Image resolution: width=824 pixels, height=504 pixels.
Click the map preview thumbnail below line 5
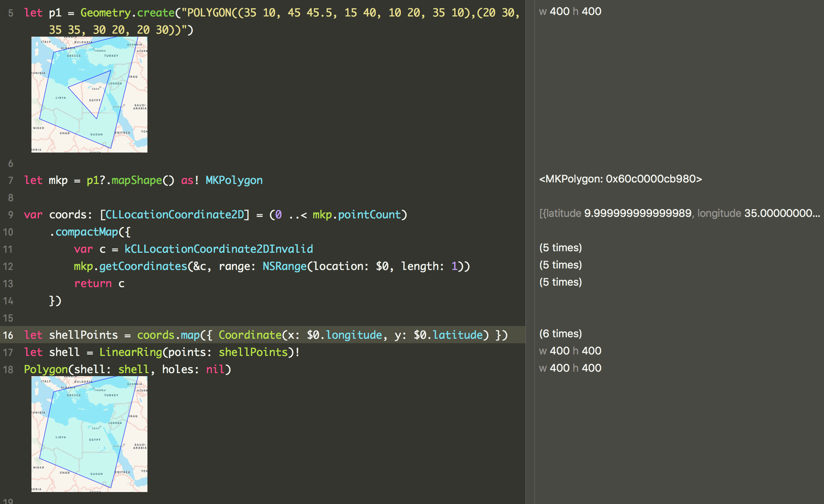[90, 93]
